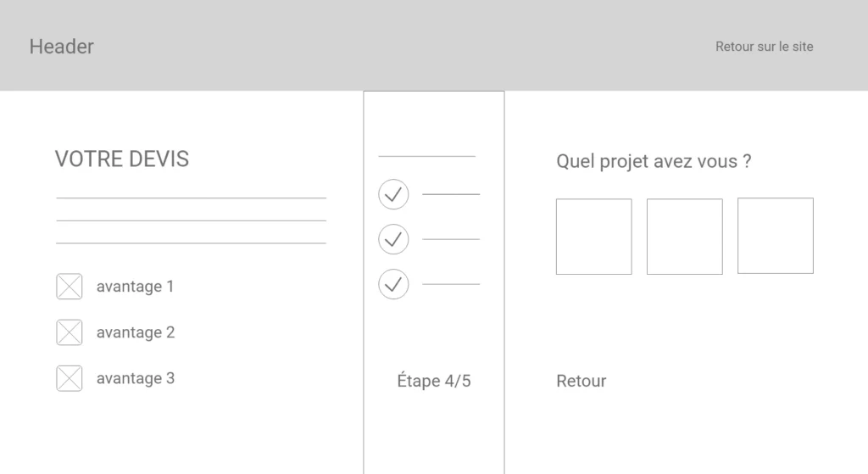
Task: Click the image placeholder beside avantage 1
Action: pyautogui.click(x=70, y=287)
